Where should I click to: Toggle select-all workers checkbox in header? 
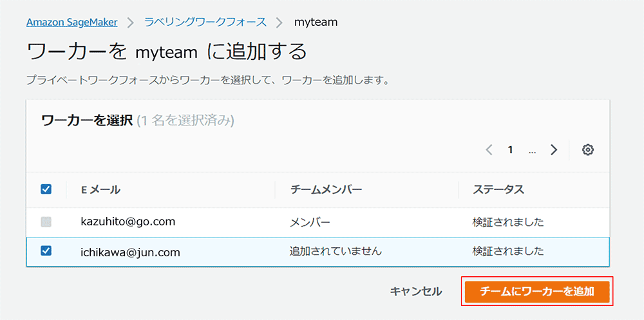click(x=46, y=189)
